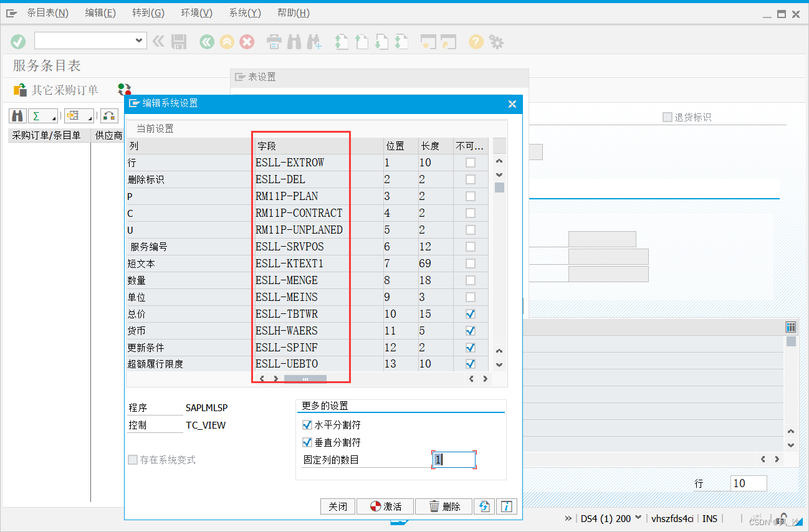Toggle the invisible checkbox for ESLL-SRVPOS row

pyautogui.click(x=471, y=247)
